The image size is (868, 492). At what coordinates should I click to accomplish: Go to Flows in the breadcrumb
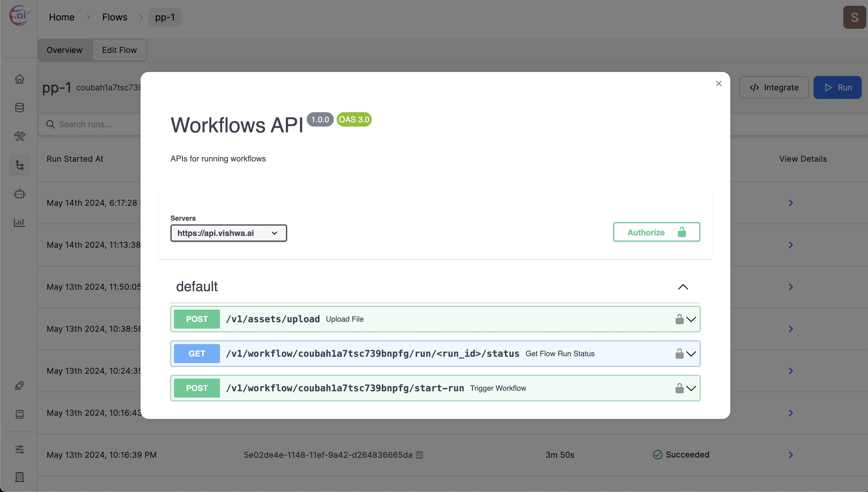tap(115, 17)
